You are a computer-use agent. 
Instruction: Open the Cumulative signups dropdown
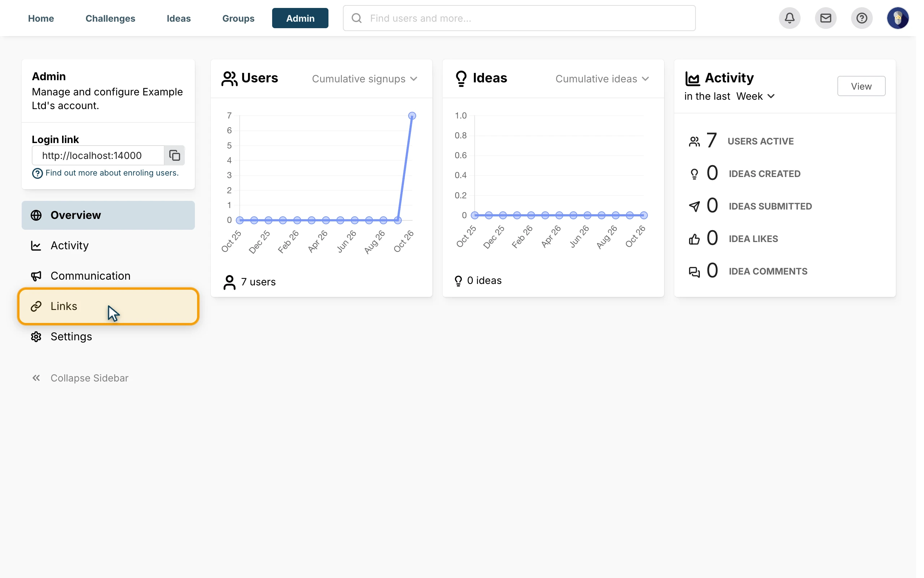(x=364, y=79)
